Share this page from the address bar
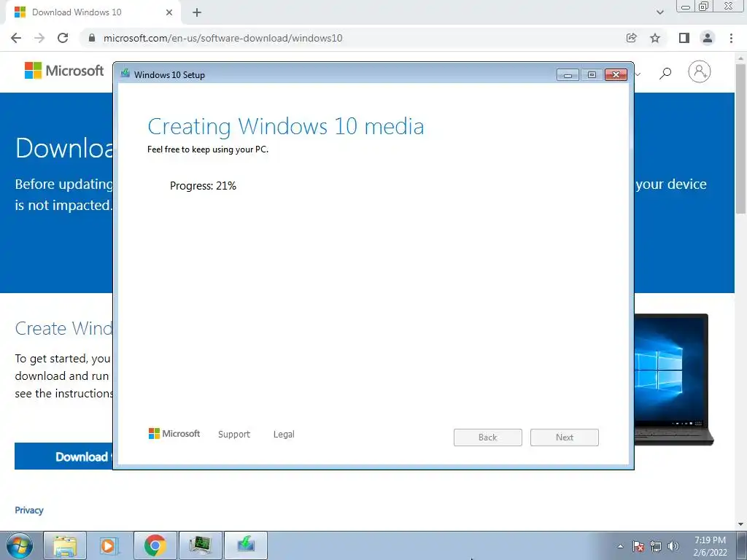Screen dimensions: 747x560 click(632, 38)
